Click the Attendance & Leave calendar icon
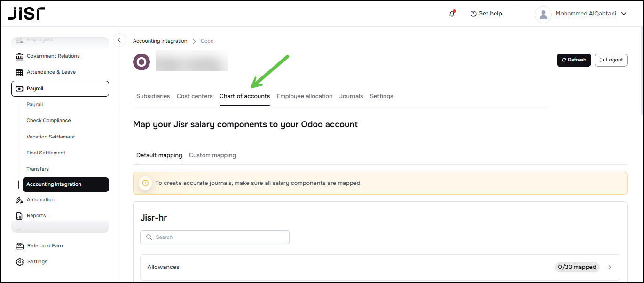This screenshot has width=644, height=283. pyautogui.click(x=19, y=72)
